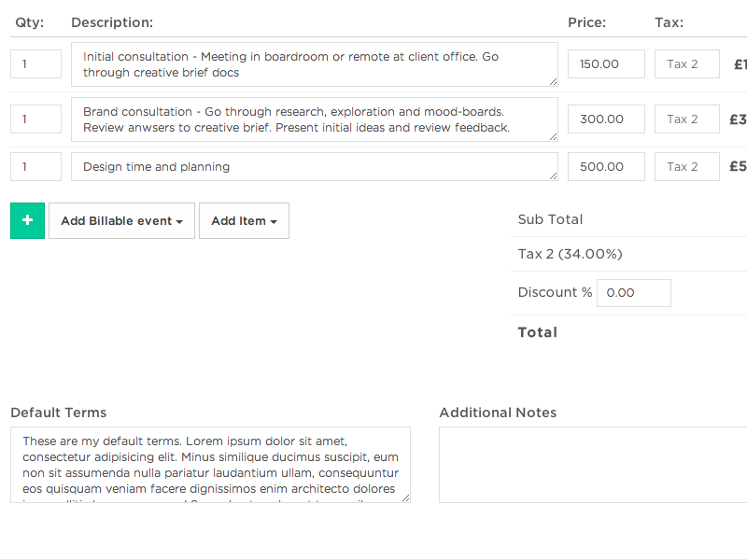Edit the 500.00 price field
747x560 pixels.
click(605, 166)
